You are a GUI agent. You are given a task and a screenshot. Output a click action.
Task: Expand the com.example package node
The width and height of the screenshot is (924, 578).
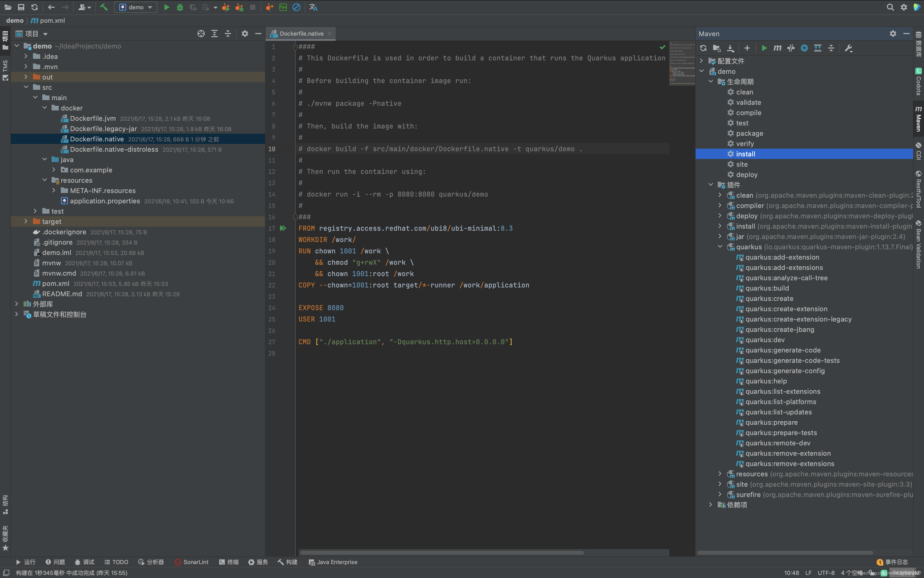(x=54, y=170)
